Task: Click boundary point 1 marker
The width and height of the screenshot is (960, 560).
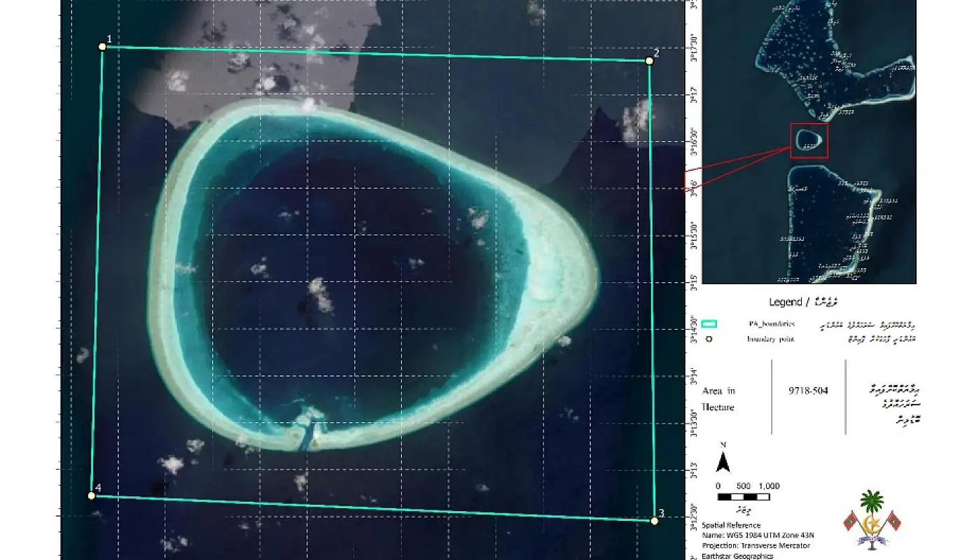Action: 102,47
